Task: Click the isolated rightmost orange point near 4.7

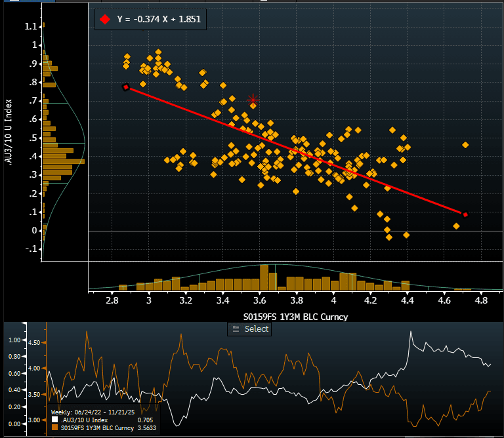Action: click(x=465, y=145)
